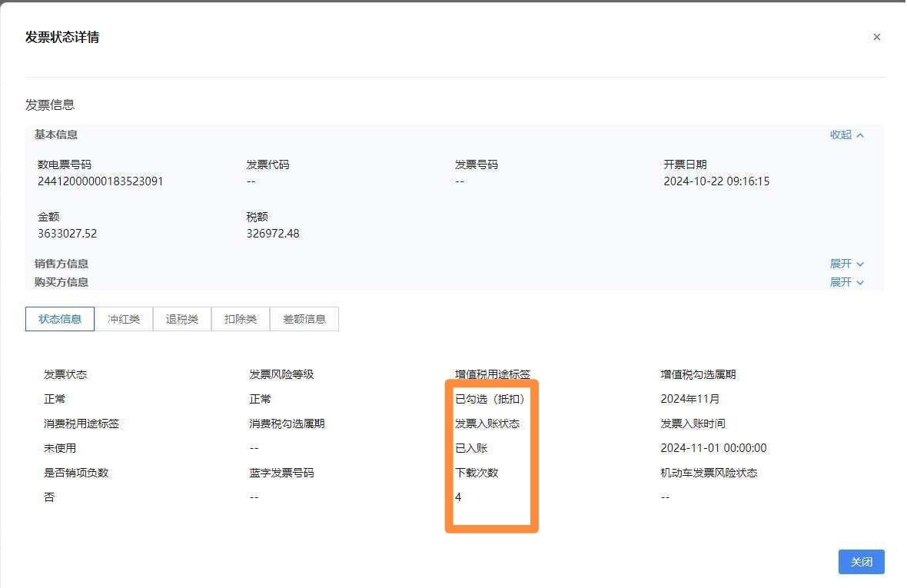Click the 开票日期 value 2024-10-22 09:16:15
Screen dimensions: 907x588
click(716, 181)
